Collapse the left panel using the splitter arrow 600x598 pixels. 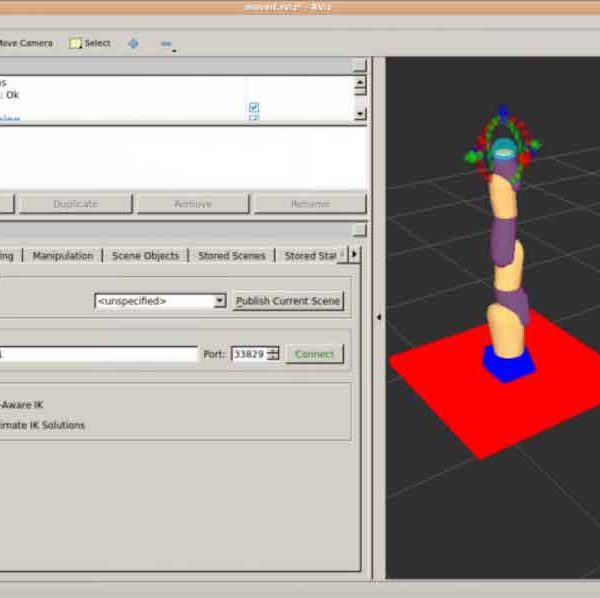pos(378,317)
